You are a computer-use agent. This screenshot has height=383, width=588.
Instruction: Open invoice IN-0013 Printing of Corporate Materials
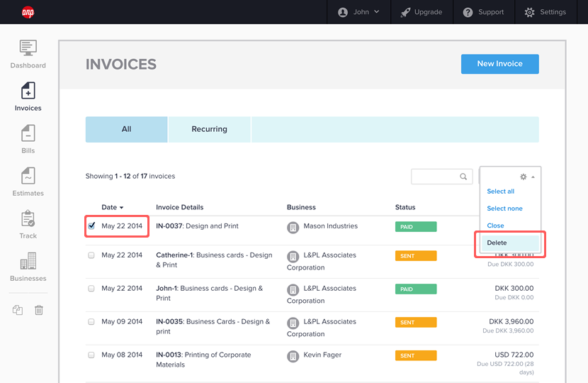click(x=203, y=360)
